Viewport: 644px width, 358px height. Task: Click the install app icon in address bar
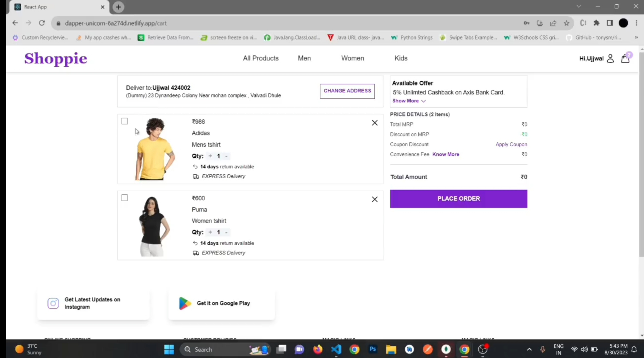(540, 23)
